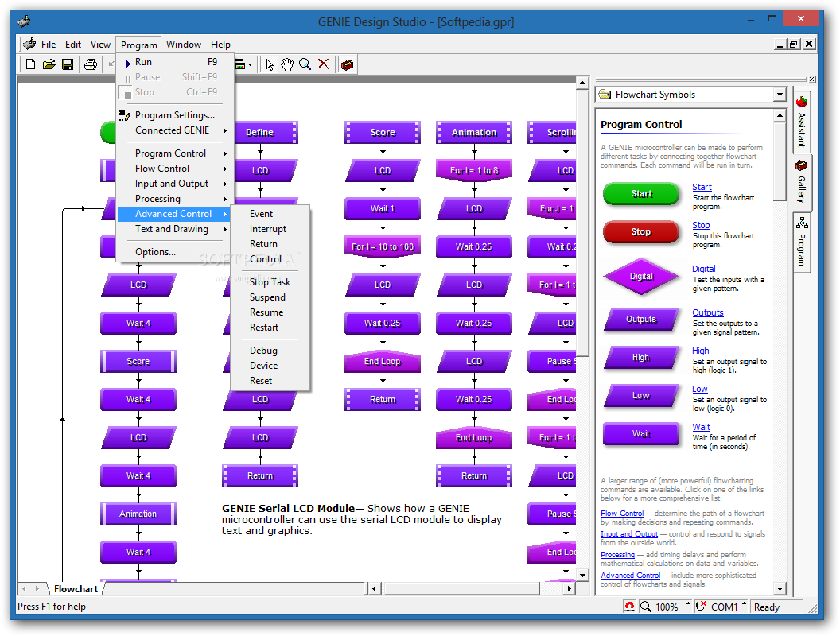Select Interrupt in the submenu
840x636 pixels.
(270, 229)
